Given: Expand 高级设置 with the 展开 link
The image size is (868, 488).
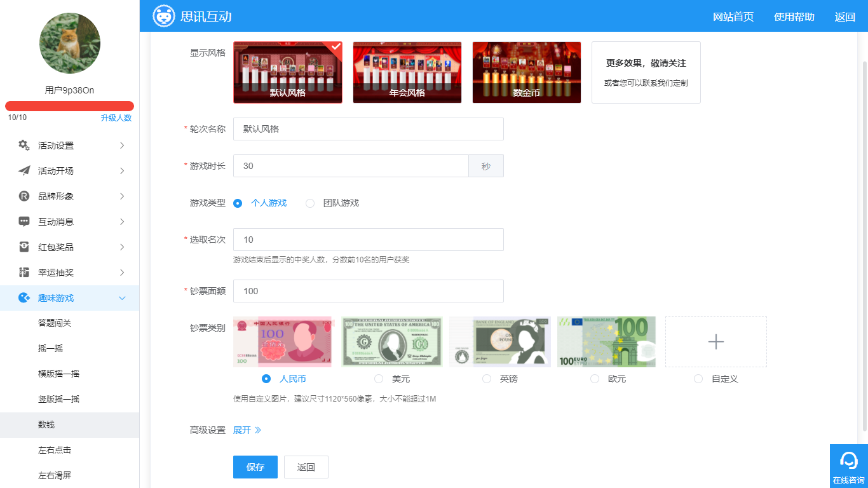Looking at the screenshot, I should (x=247, y=430).
